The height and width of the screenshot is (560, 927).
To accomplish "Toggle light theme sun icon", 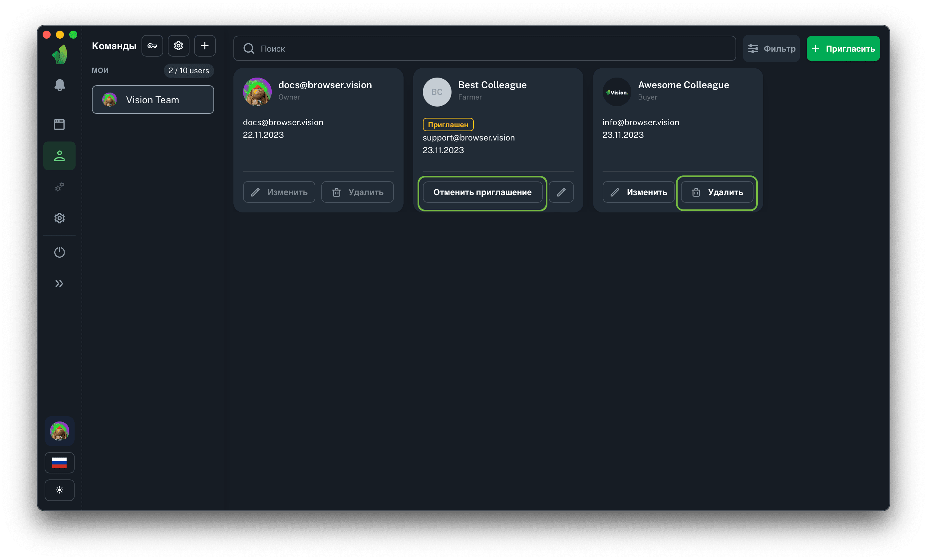I will (x=60, y=490).
